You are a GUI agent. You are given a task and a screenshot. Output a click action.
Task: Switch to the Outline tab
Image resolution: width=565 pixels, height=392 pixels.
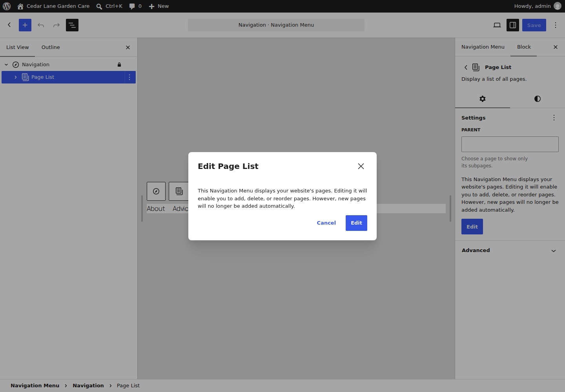click(51, 47)
